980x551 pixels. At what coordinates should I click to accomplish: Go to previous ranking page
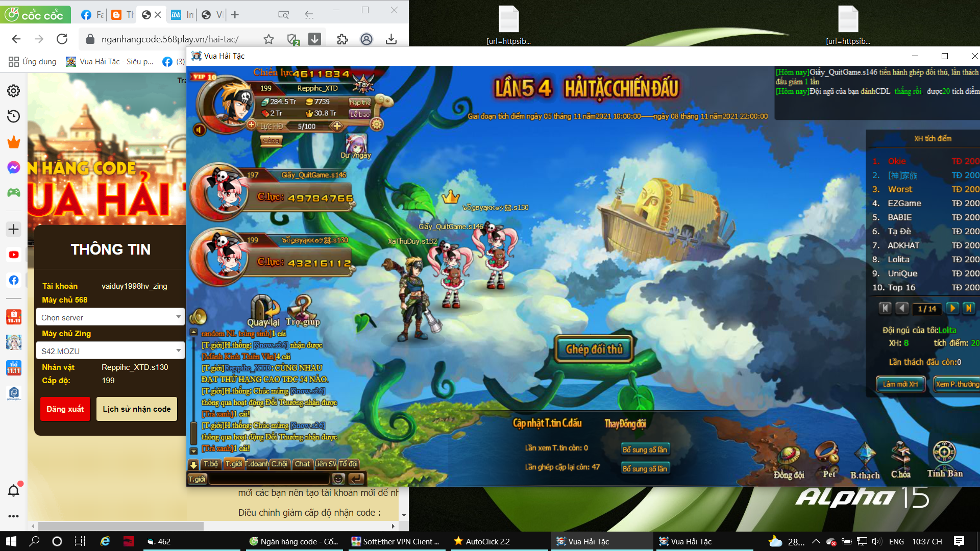tap(902, 308)
